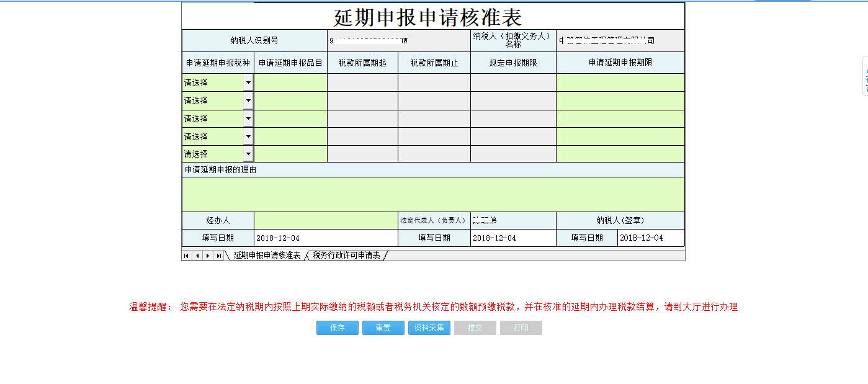Click the 保存 button to save
The height and width of the screenshot is (384, 868).
[x=337, y=328]
